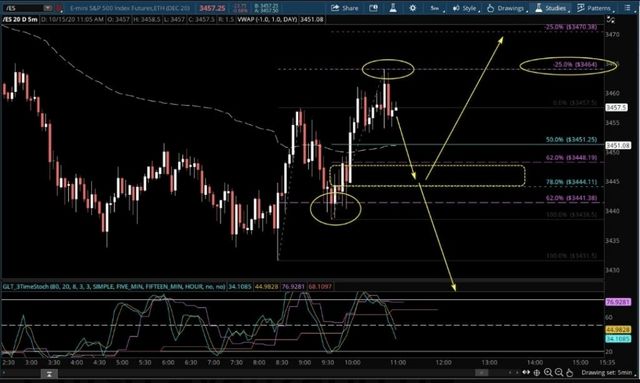640x383 pixels.
Task: Open the Studies menu
Action: coord(551,8)
